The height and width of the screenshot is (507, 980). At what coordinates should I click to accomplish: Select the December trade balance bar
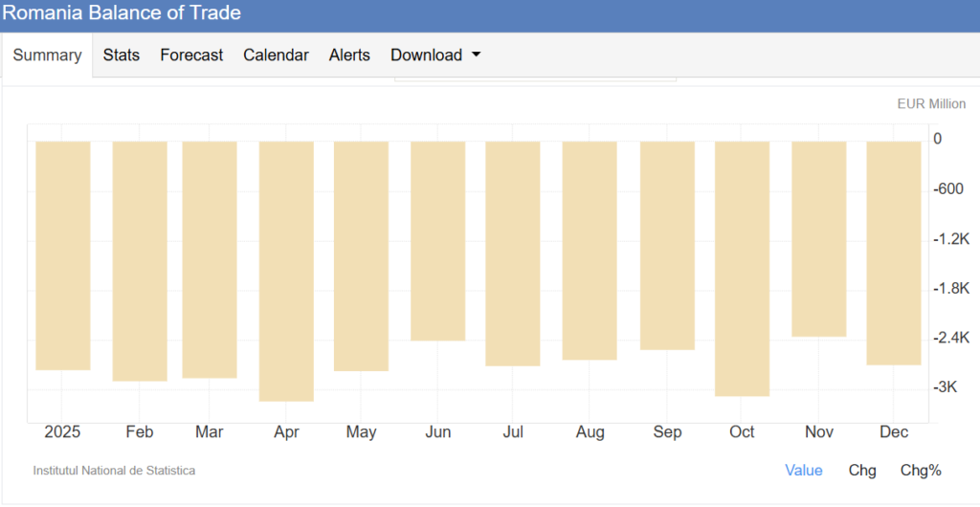click(894, 253)
